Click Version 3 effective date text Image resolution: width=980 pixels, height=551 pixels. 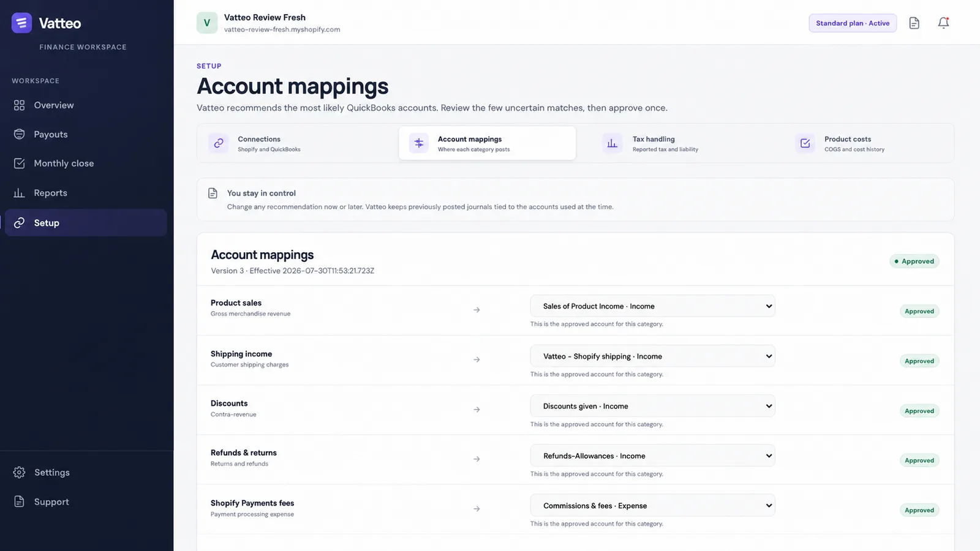[x=293, y=271]
